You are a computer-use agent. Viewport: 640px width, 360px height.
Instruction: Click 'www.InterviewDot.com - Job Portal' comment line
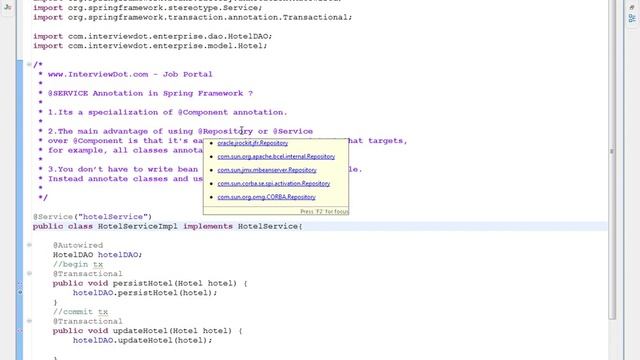click(130, 74)
